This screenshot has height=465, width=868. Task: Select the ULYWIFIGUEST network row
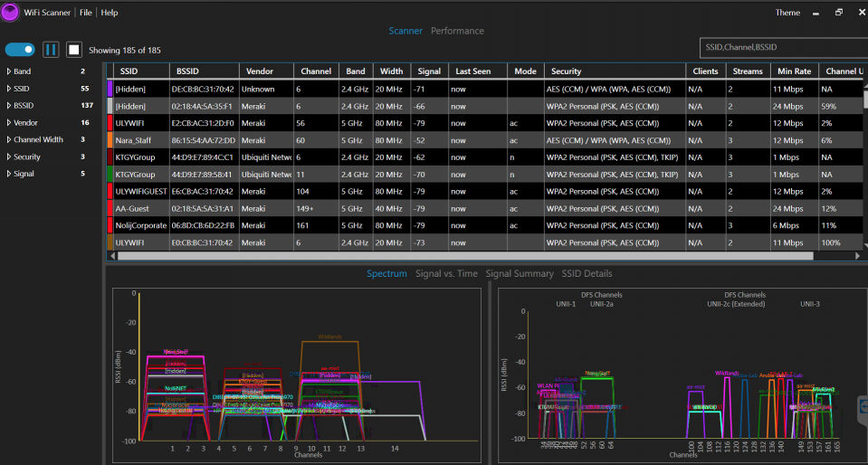point(485,192)
